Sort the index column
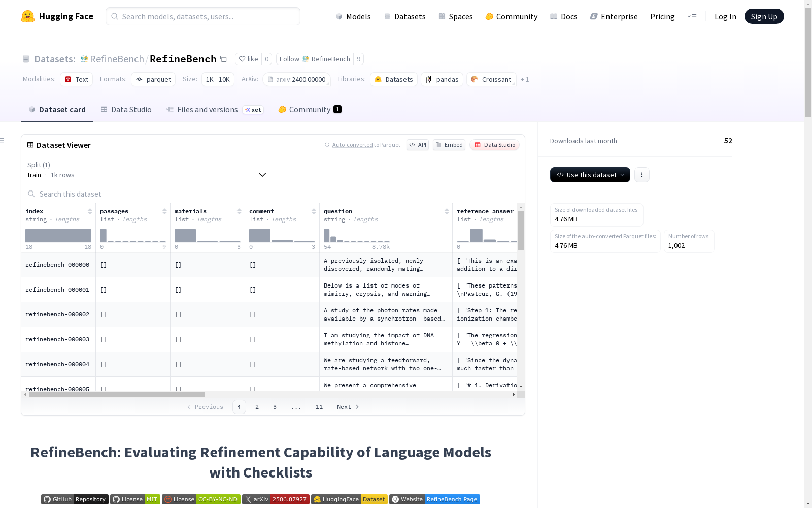812x508 pixels. pos(90,211)
